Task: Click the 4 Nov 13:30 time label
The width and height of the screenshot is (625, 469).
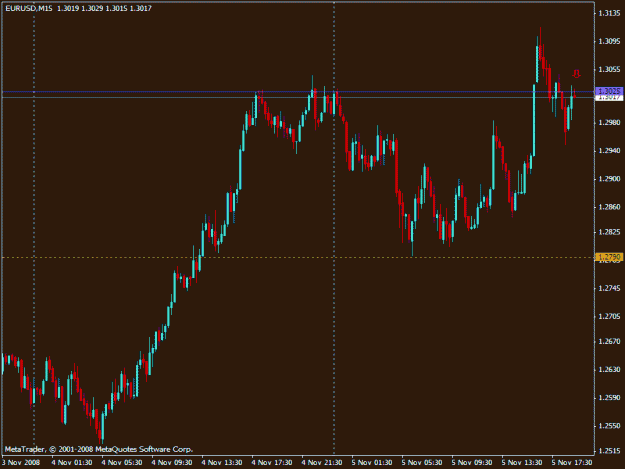Action: pos(222,463)
